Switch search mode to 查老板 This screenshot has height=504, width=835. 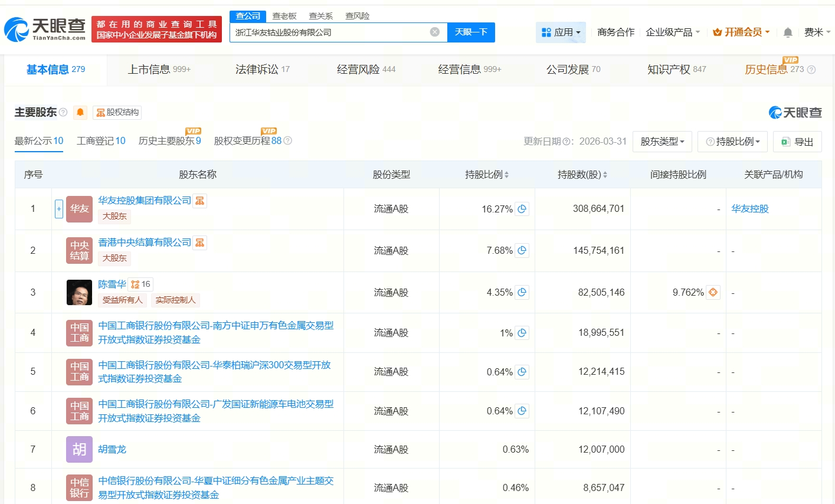pos(284,16)
